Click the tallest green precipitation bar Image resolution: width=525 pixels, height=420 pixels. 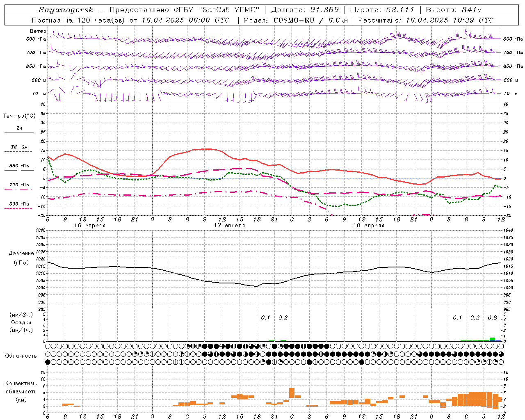coord(492,339)
